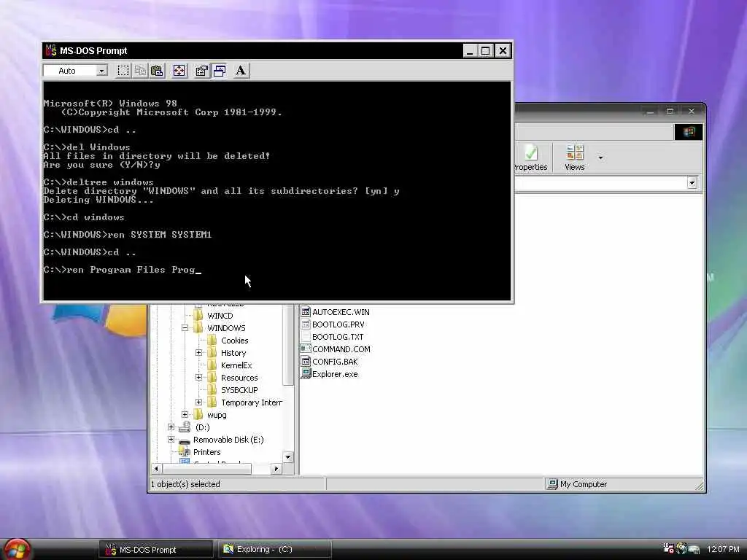Click the Mark selection icon in MS-DOS toolbar
The image size is (747, 560).
pyautogui.click(x=123, y=71)
